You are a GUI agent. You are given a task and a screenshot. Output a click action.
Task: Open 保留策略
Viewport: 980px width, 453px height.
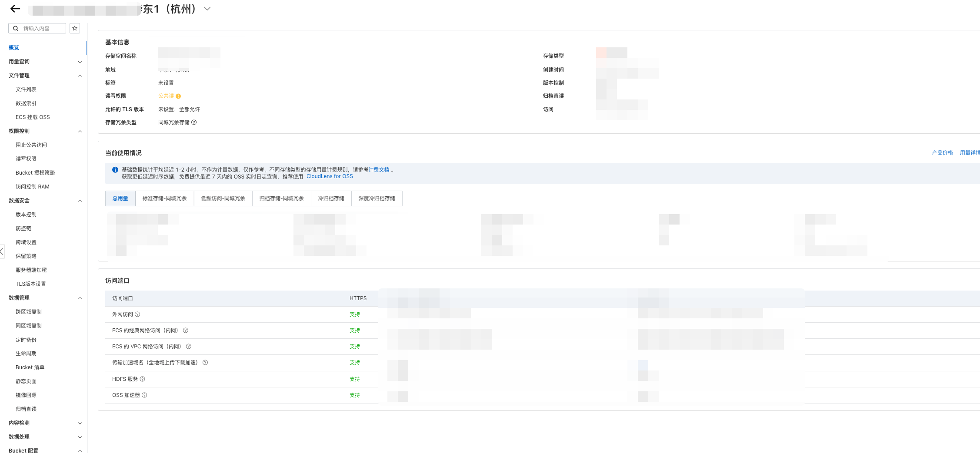(26, 256)
